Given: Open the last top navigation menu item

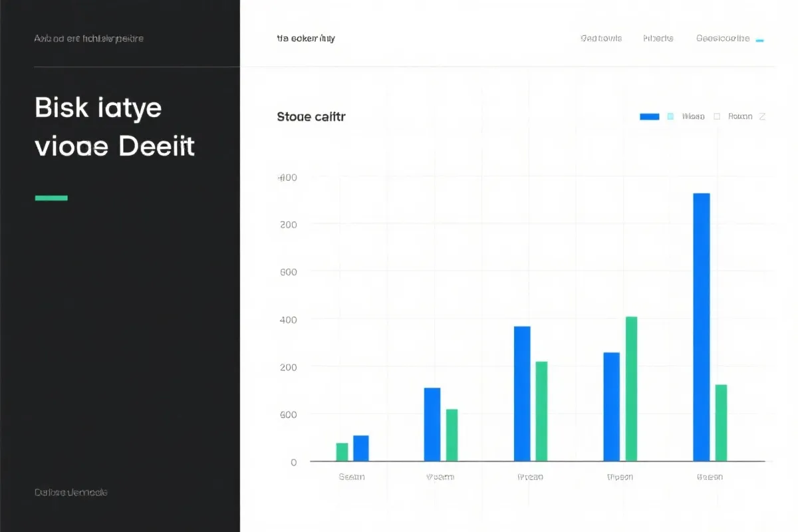Looking at the screenshot, I should click(722, 39).
